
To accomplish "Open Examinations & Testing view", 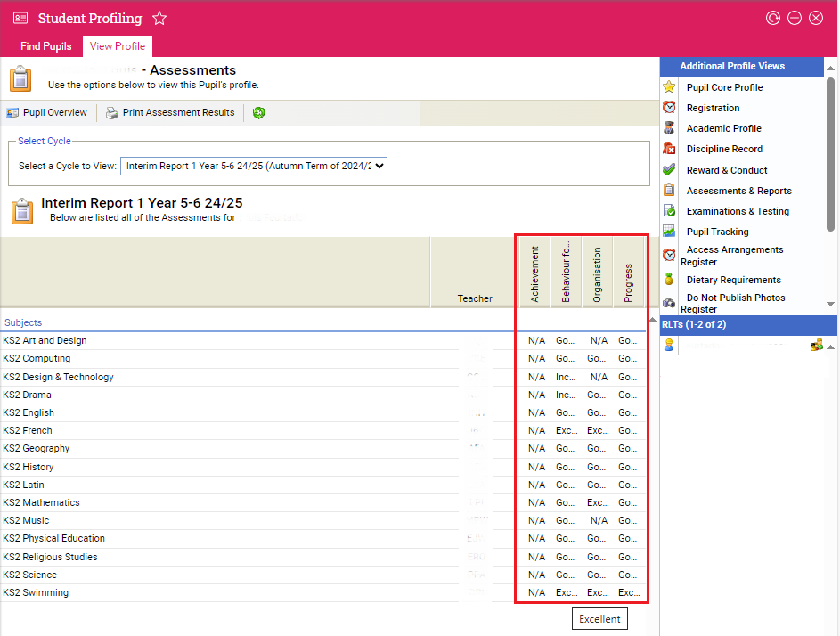I will tap(738, 211).
